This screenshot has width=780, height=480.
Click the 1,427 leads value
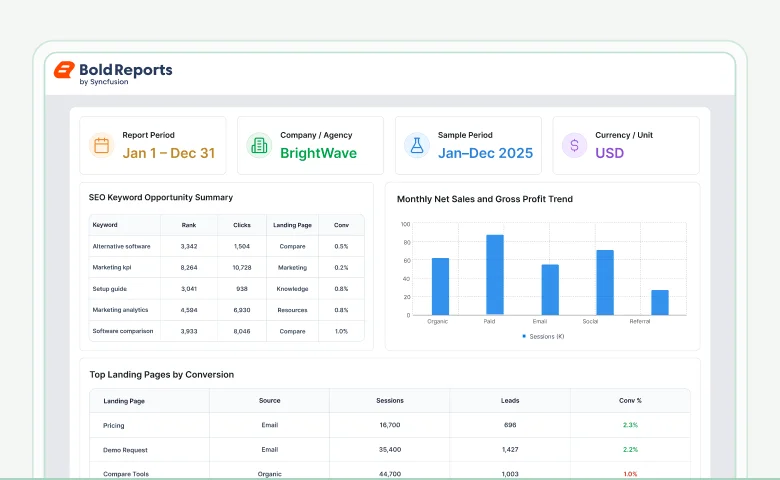510,450
